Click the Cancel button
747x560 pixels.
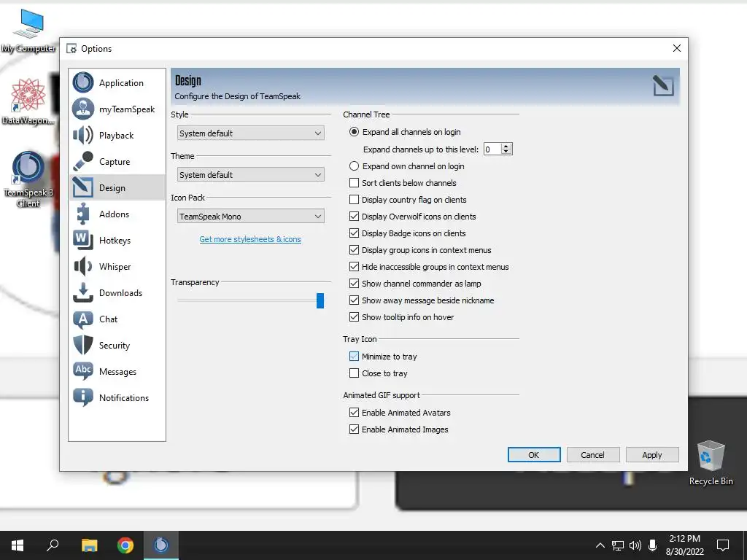[592, 455]
